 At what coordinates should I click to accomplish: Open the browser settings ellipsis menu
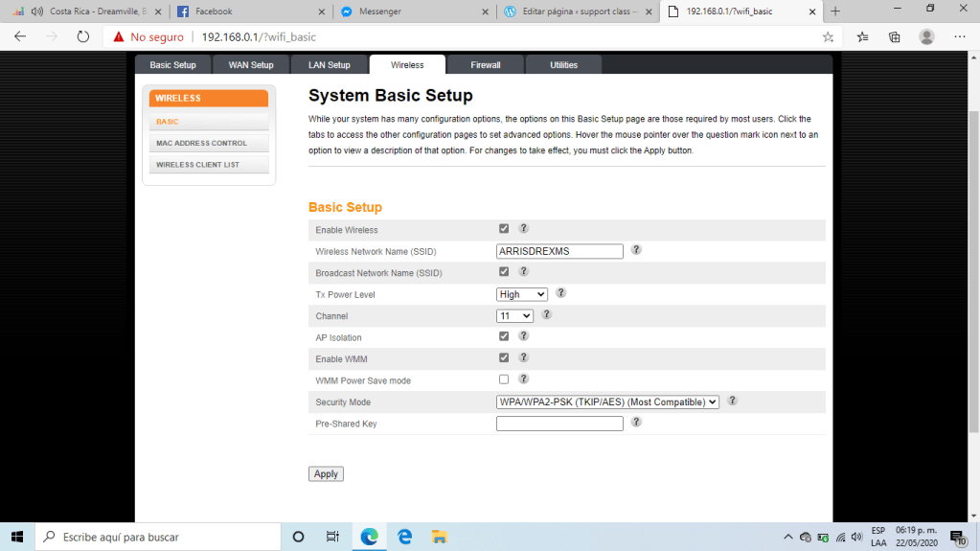[x=960, y=36]
